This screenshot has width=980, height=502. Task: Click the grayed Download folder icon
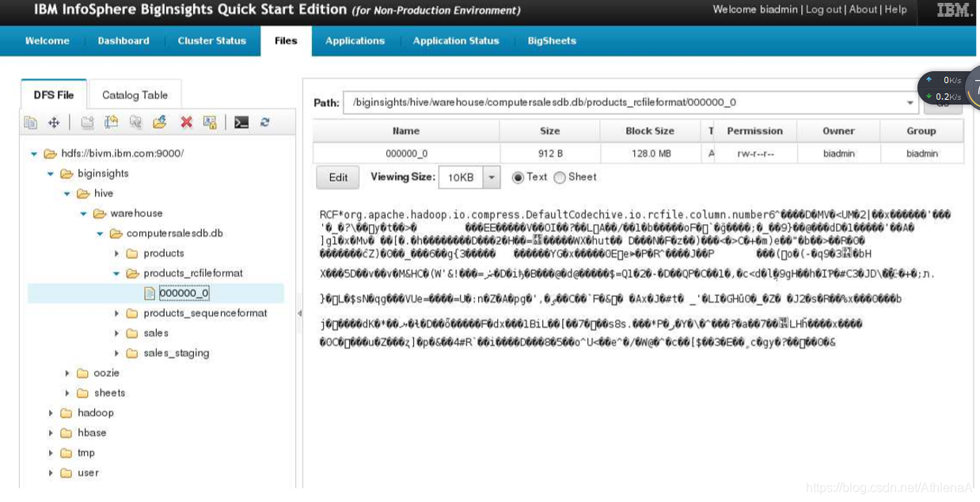[135, 123]
